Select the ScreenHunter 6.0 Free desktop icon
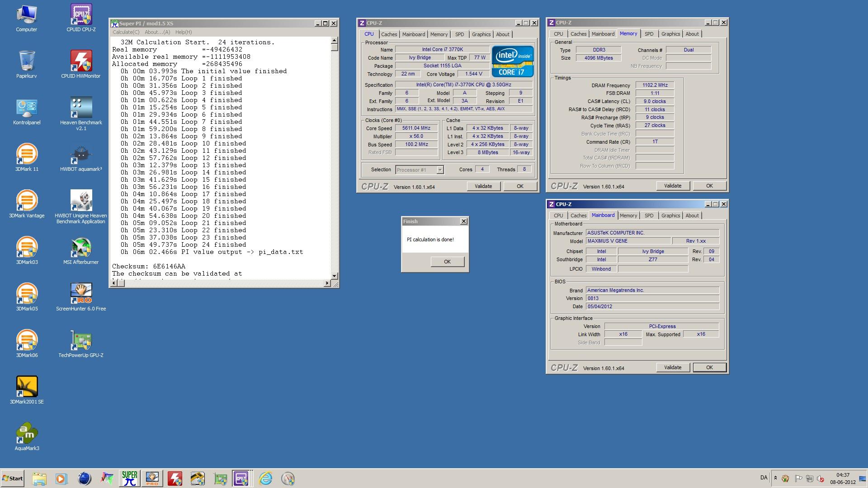 [81, 297]
